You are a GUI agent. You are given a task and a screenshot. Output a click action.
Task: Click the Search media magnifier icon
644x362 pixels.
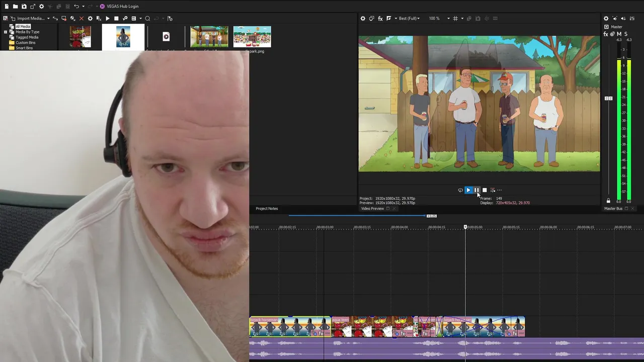click(x=147, y=19)
